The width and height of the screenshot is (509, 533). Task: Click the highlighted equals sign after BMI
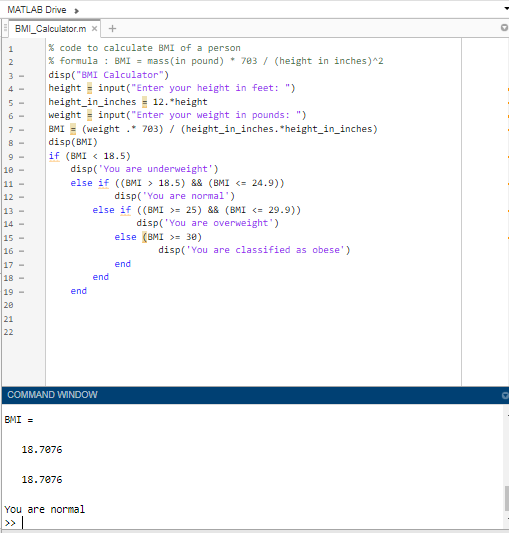73,129
